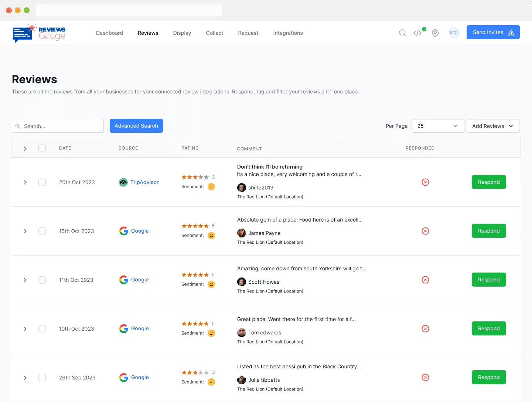Image resolution: width=532 pixels, height=402 pixels.
Task: Click not-responded icon on Julie tibbetts review
Action: point(425,378)
